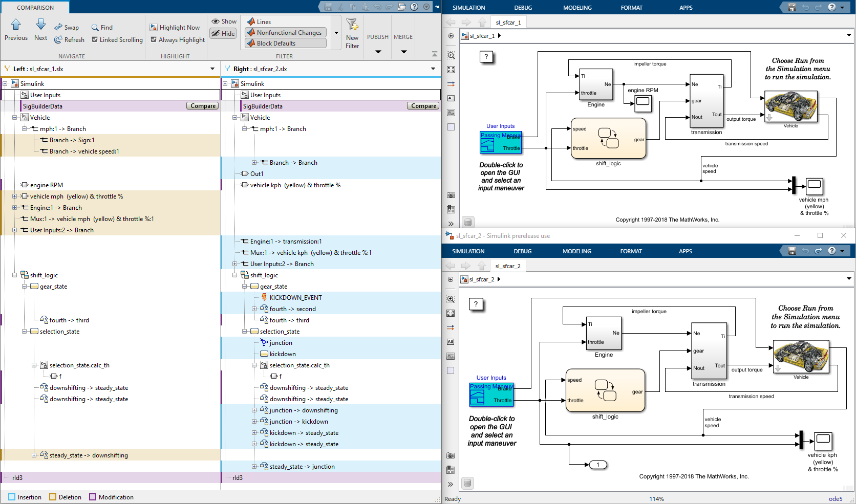Toggle the Nonfunctional Changes filter
The image size is (856, 504).
[285, 33]
